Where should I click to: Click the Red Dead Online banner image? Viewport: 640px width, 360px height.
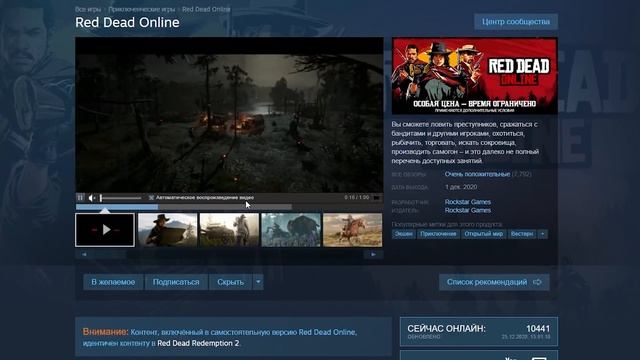click(x=475, y=76)
